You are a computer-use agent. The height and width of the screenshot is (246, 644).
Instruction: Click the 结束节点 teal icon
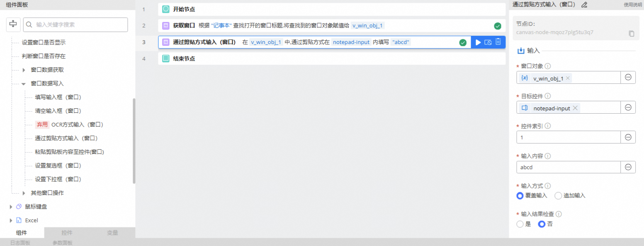coord(166,58)
